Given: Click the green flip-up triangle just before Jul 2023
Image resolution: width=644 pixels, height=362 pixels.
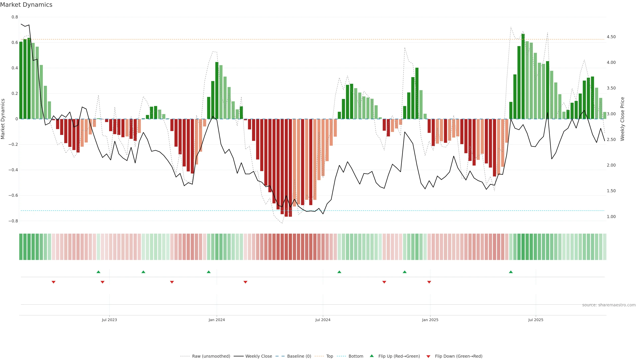Looking at the screenshot, I should pyautogui.click(x=98, y=272).
